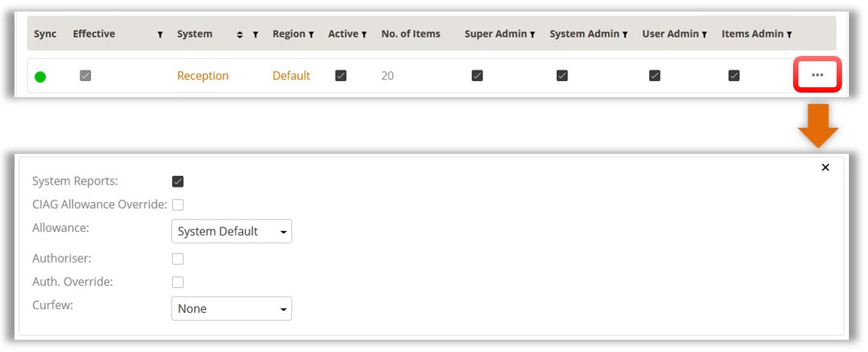Open the Curfew dropdown set to None
The width and height of the screenshot is (868, 352).
232,308
